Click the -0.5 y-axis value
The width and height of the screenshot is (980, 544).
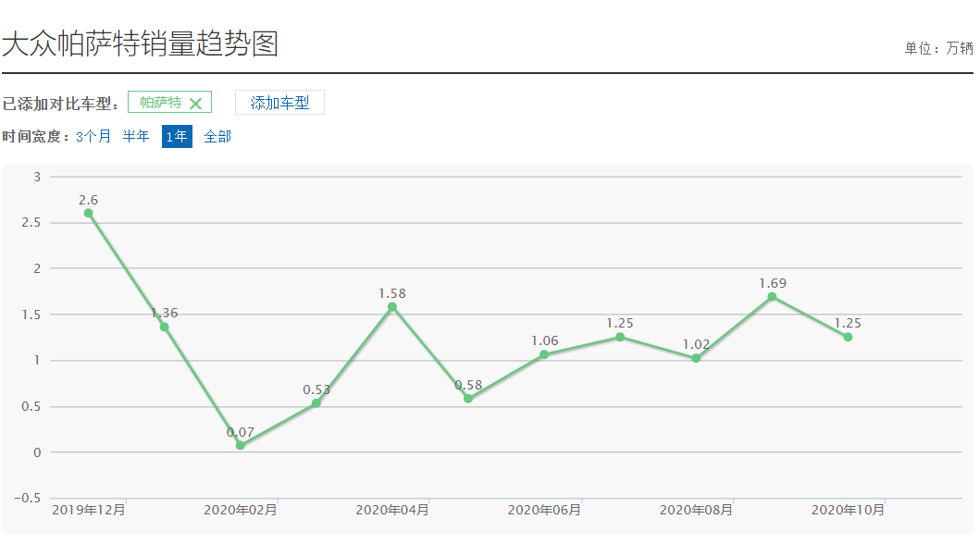(x=28, y=498)
